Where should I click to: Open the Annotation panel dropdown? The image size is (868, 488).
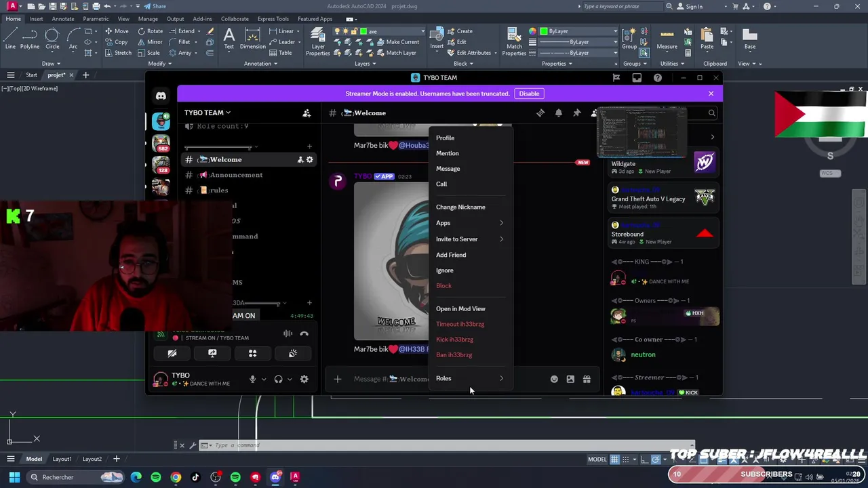coord(260,64)
